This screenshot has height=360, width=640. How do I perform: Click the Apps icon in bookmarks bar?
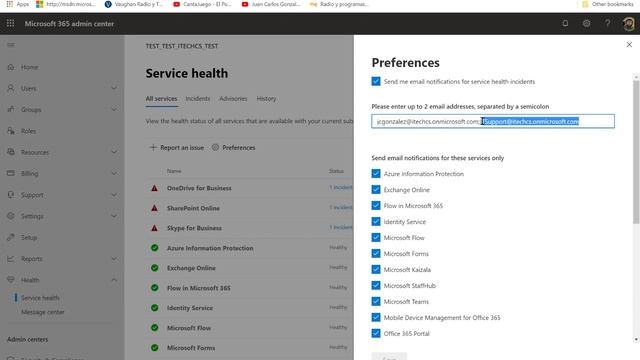[10, 4]
